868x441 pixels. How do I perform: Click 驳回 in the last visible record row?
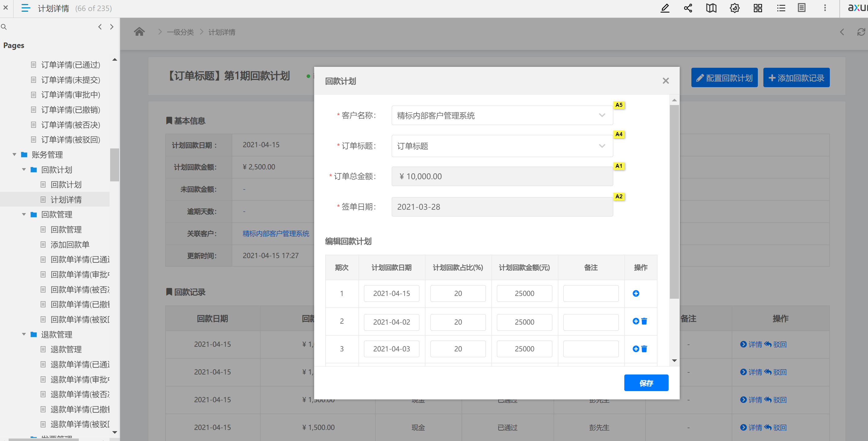[775, 427]
